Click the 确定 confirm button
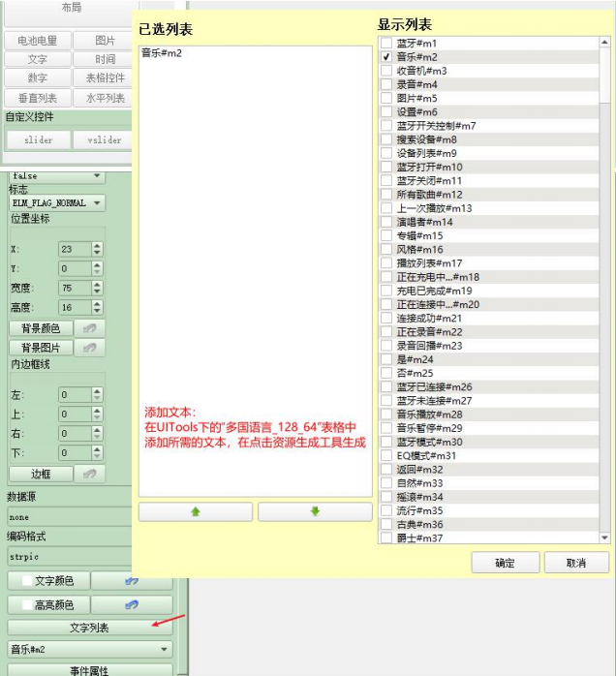Screen dimensions: 616x676 [x=506, y=563]
